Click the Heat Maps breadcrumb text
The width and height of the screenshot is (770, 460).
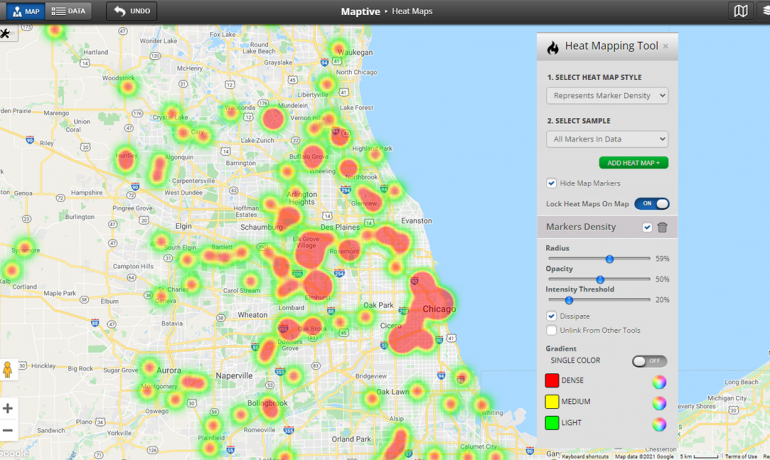(412, 11)
